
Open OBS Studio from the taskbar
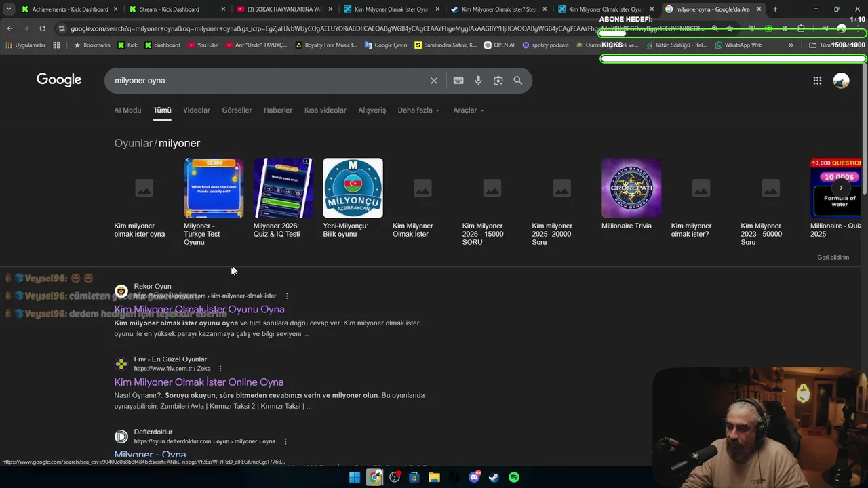tap(395, 477)
